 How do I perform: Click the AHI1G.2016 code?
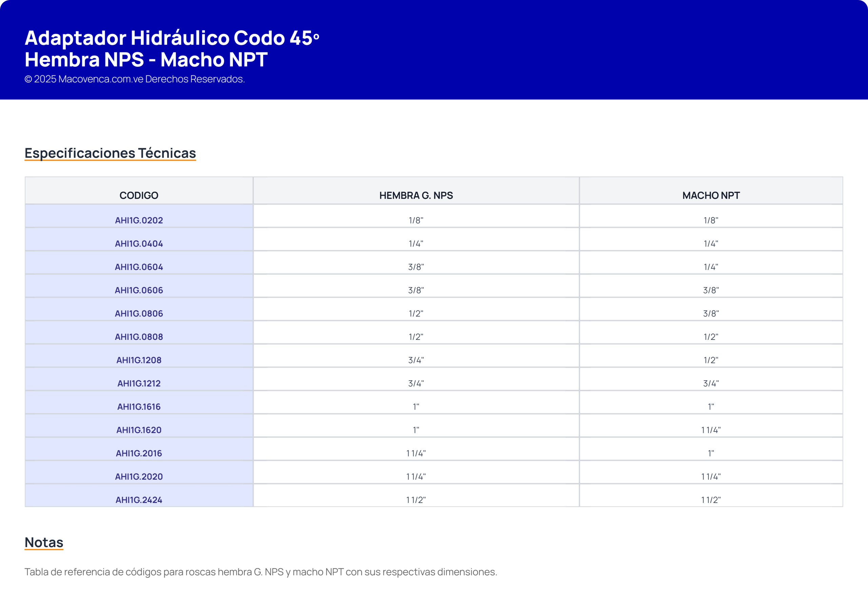[139, 453]
